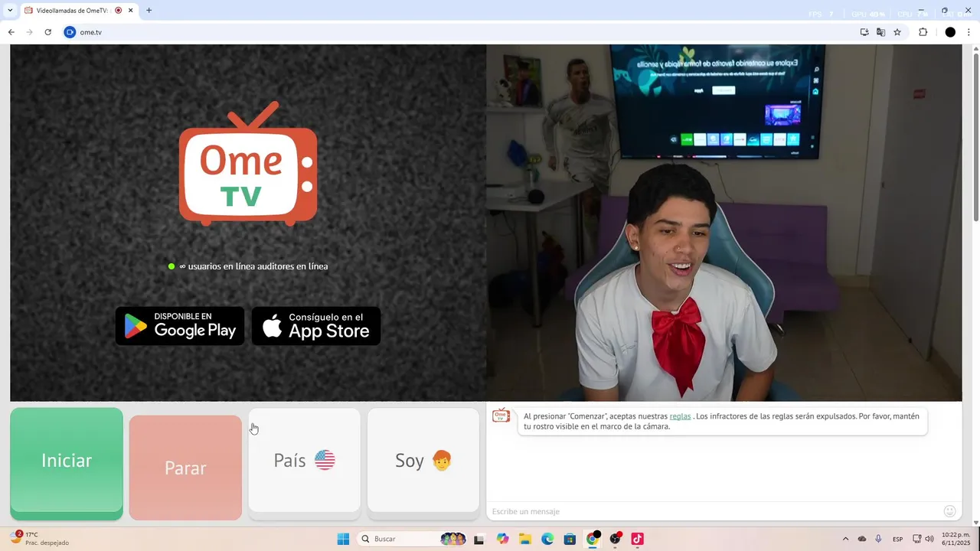This screenshot has height=551, width=980.
Task: Open the network tray icon
Action: [x=917, y=539]
